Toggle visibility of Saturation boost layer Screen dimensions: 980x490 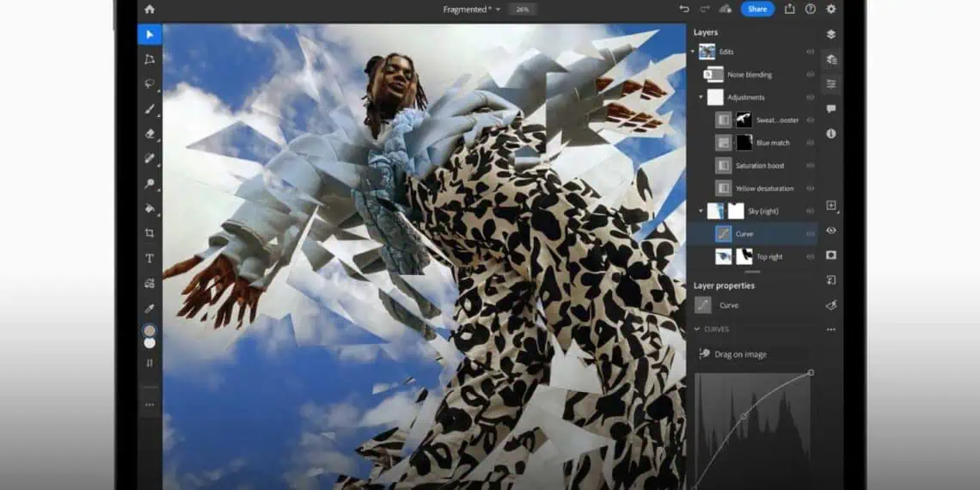(x=810, y=165)
